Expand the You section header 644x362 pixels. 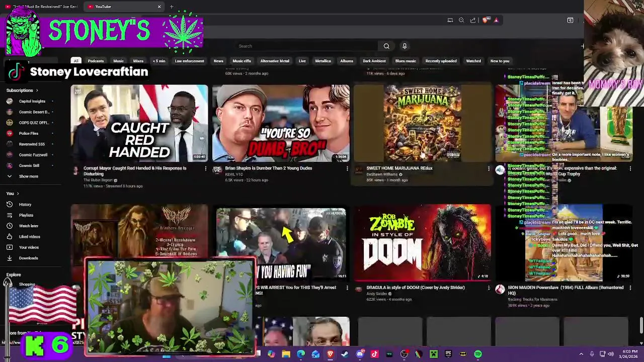point(13,194)
